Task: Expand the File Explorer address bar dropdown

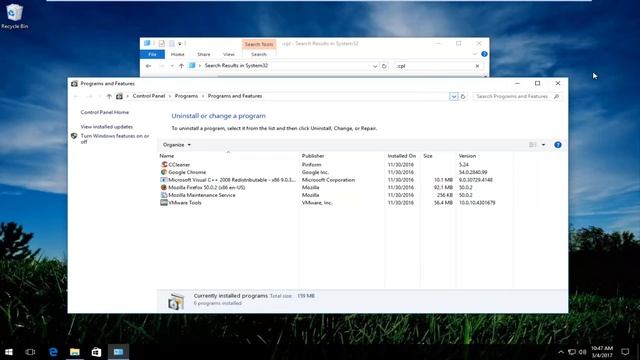Action: click(x=375, y=66)
